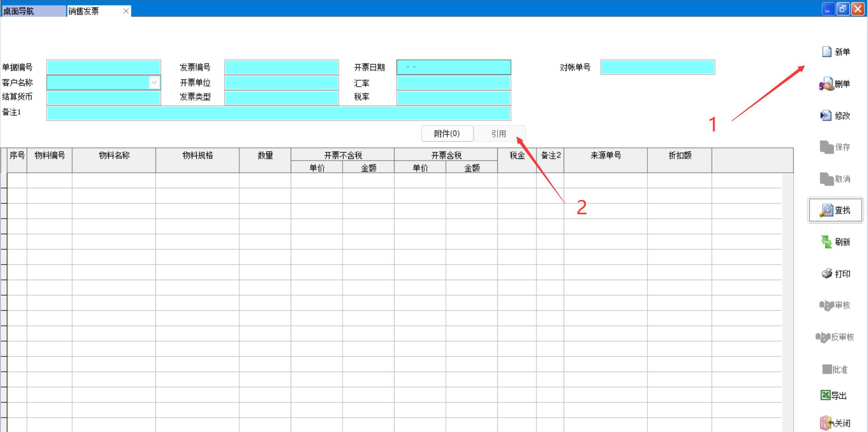Click the 新单 new document icon

(x=826, y=52)
